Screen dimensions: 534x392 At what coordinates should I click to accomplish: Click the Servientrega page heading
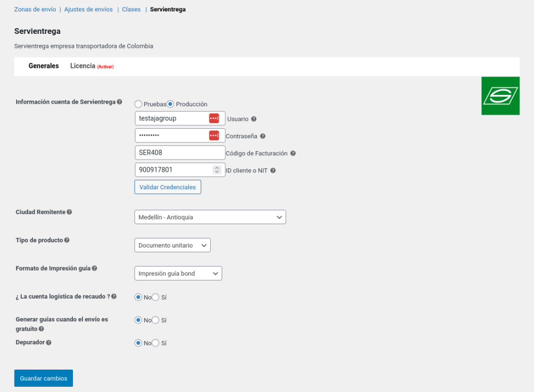coord(38,31)
